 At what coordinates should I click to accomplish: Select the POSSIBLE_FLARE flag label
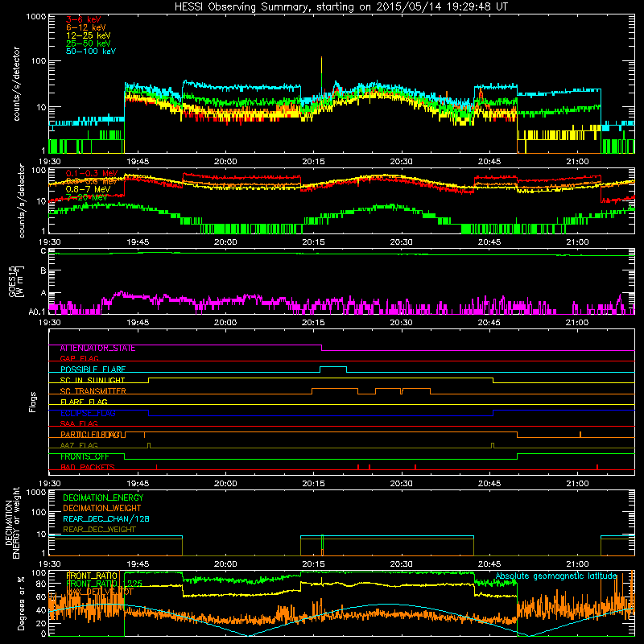pyautogui.click(x=93, y=369)
